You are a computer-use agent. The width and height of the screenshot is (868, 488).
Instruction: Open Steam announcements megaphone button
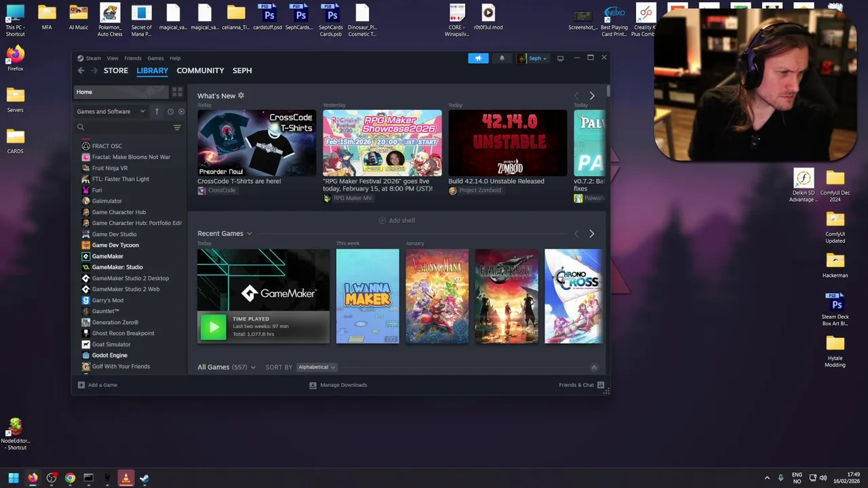478,58
